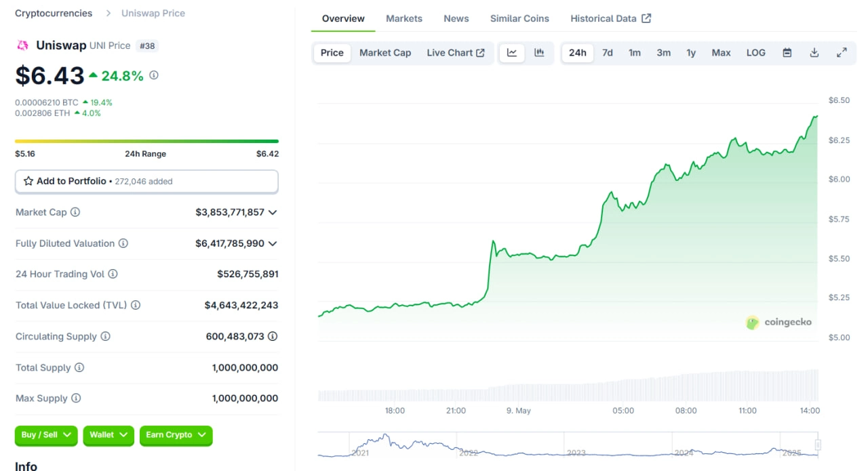The image size is (868, 471).
Task: Go to Cryptocurrencies breadcrumb link
Action: pos(54,13)
